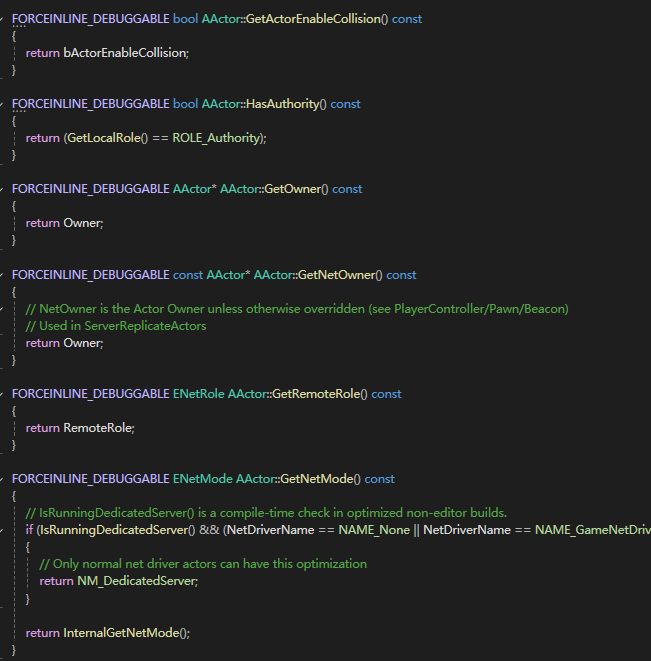Screen dimensions: 651x661
Task: Click bool on the GetActorEnableCollision line
Action: (x=186, y=19)
